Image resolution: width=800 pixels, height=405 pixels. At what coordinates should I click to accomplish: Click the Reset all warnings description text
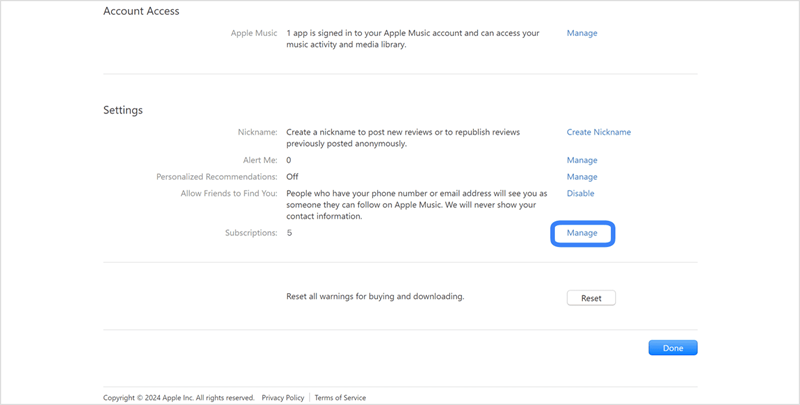point(375,296)
